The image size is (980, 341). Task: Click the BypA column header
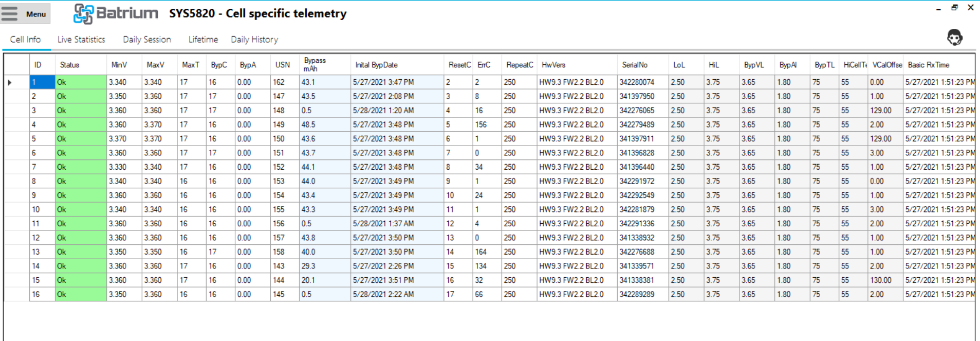coord(253,65)
